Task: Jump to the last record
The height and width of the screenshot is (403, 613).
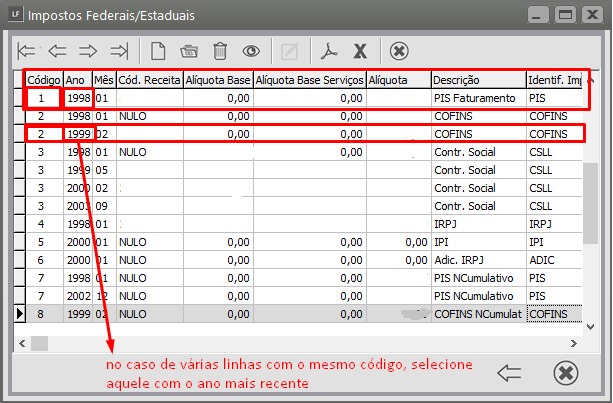Action: 118,51
